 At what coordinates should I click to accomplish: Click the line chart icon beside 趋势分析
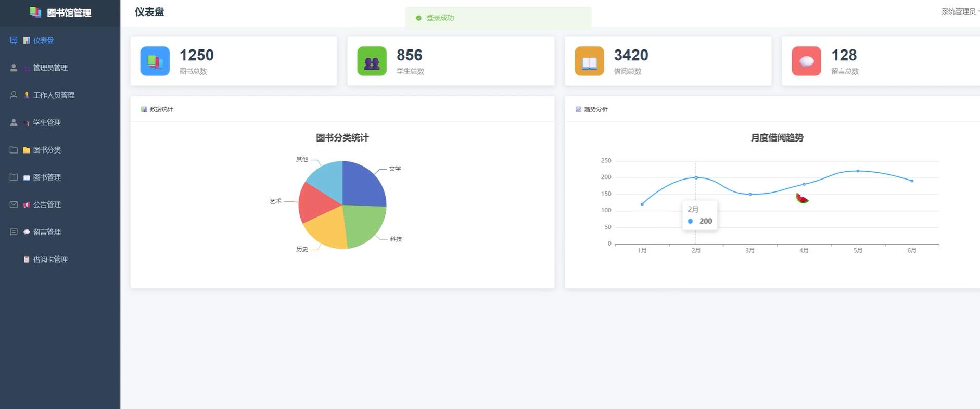[x=578, y=109]
